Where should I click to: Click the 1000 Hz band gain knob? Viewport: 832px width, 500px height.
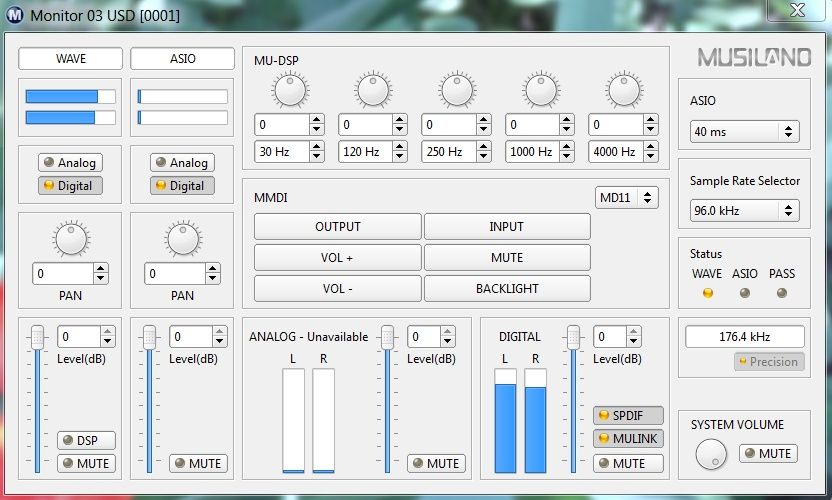coord(540,90)
